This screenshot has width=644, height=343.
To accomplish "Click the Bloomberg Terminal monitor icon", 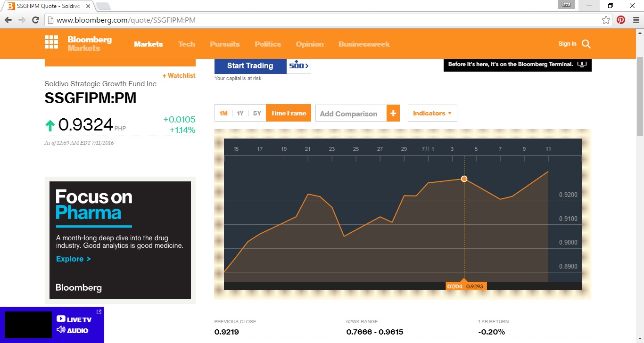I will click(582, 65).
